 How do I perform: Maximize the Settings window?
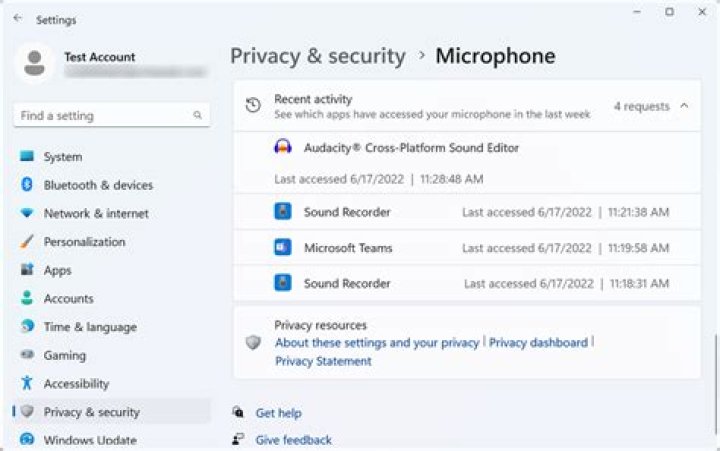click(x=669, y=12)
